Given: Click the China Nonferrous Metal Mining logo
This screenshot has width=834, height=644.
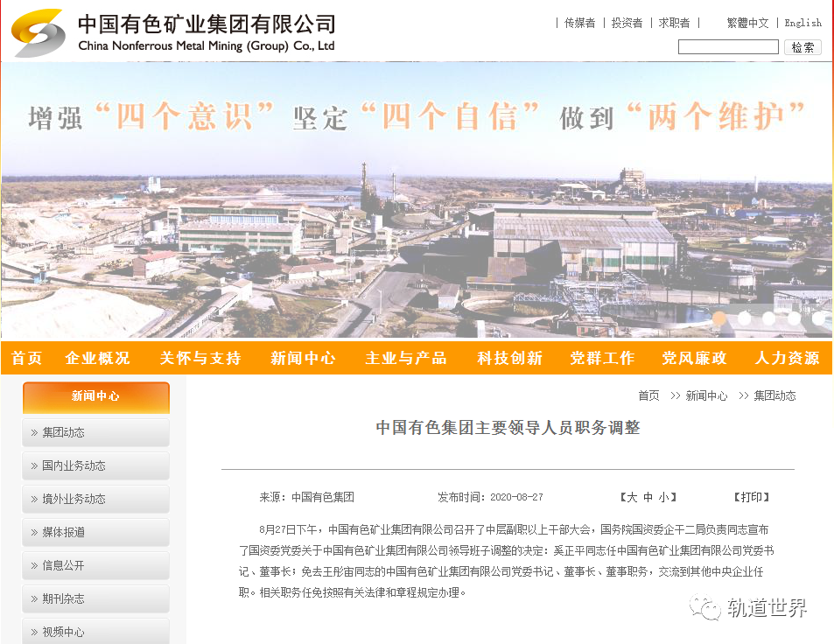Looking at the screenshot, I should coord(39,32).
